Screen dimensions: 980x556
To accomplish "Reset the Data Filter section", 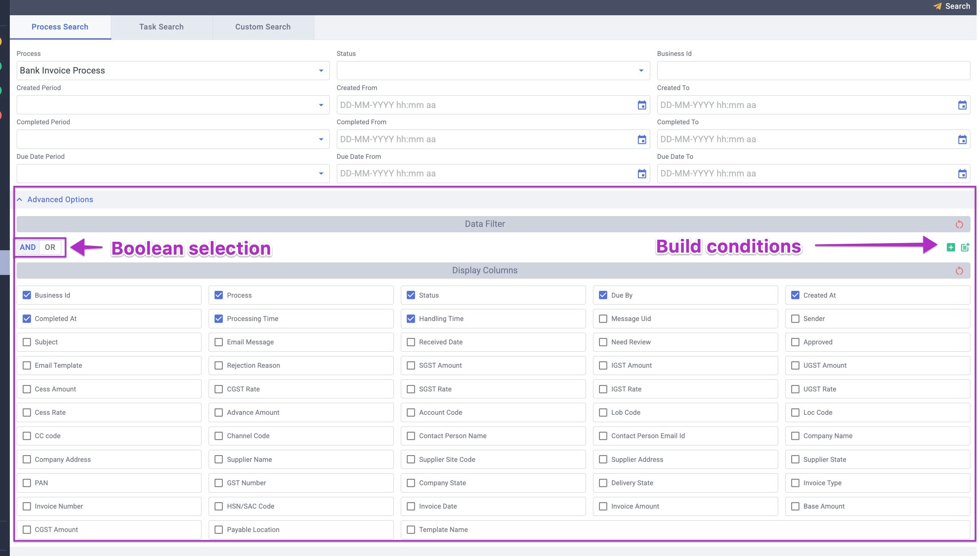I will (x=959, y=224).
